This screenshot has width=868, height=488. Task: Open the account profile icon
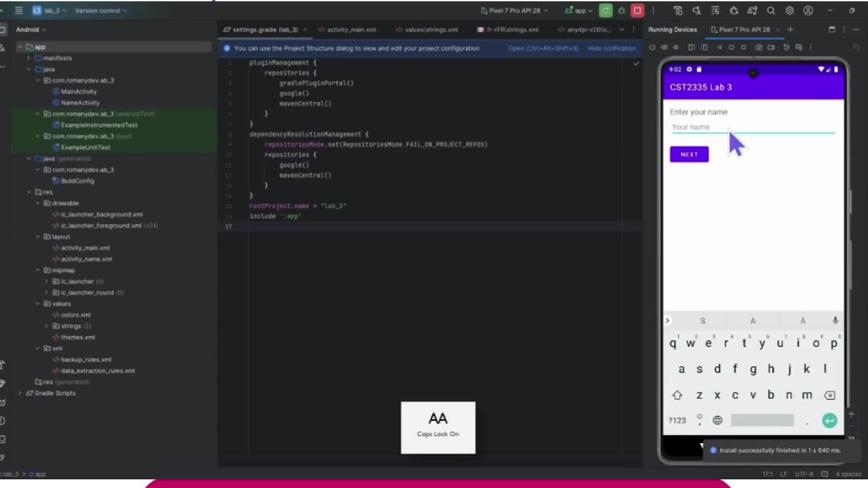pyautogui.click(x=808, y=11)
